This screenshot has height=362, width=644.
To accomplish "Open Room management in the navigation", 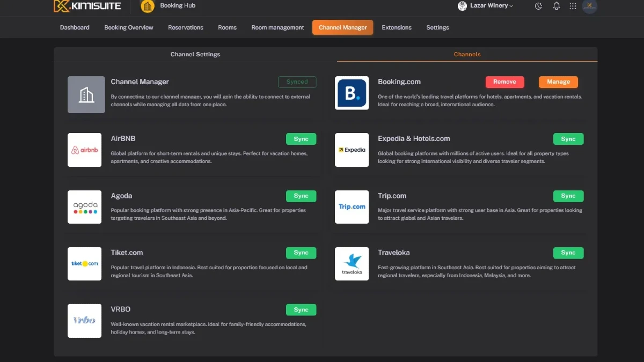I will [x=277, y=27].
